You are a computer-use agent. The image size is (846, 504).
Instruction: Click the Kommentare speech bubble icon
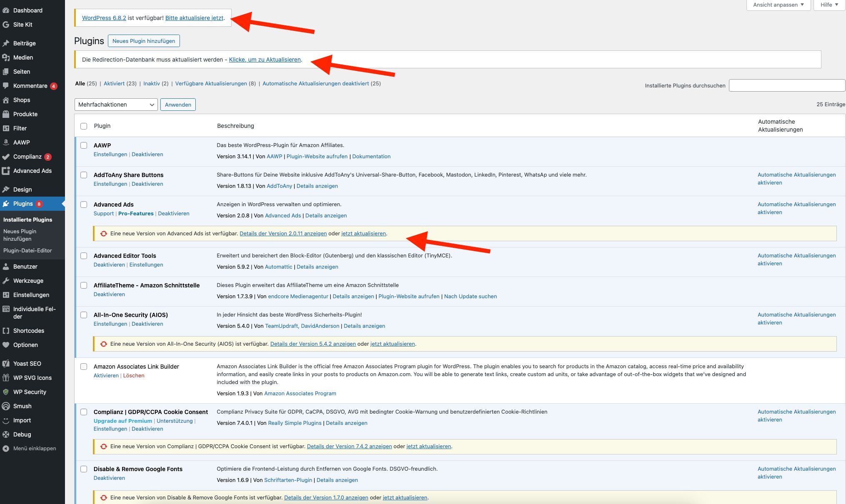coord(6,86)
